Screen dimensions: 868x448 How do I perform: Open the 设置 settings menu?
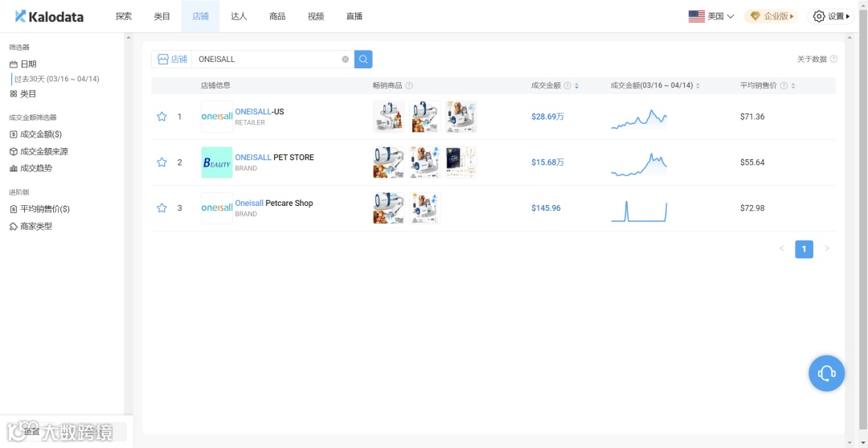(831, 17)
